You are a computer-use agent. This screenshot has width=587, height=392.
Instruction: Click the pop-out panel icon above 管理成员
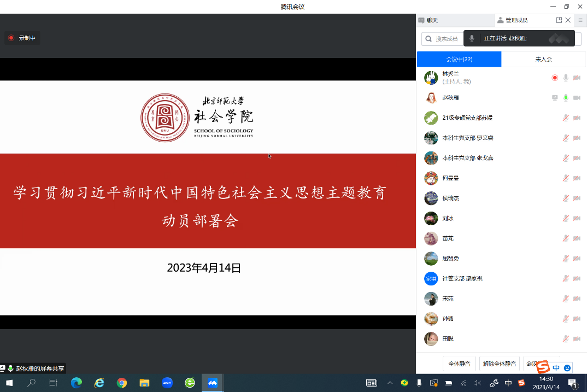[560, 20]
